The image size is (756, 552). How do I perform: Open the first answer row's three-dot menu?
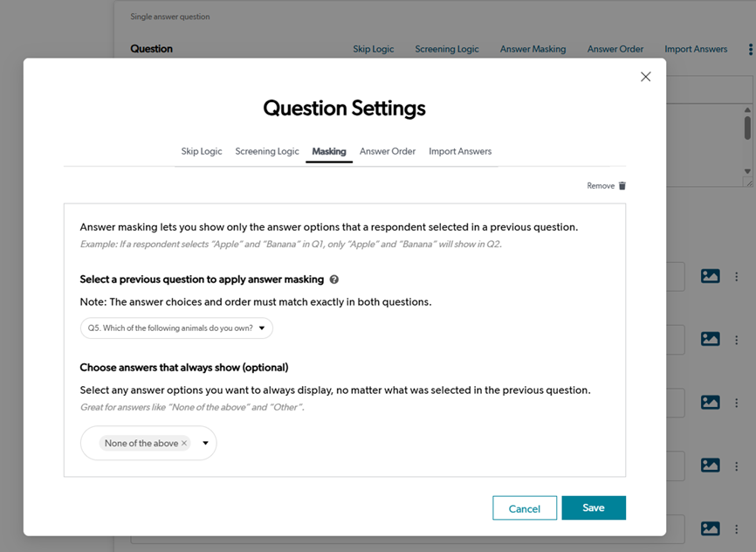pyautogui.click(x=737, y=276)
